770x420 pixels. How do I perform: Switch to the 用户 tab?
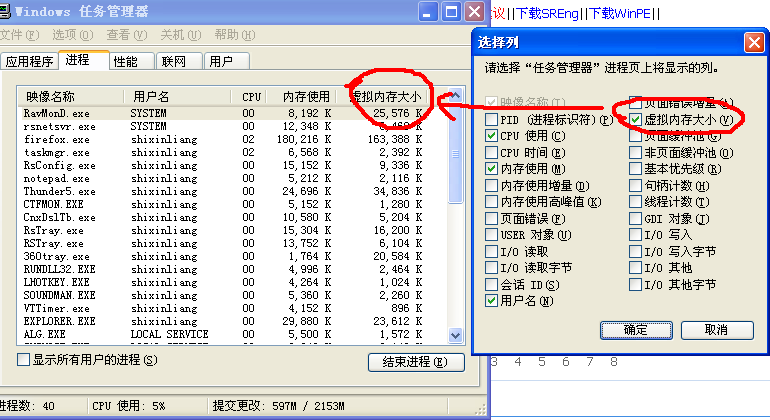click(226, 61)
